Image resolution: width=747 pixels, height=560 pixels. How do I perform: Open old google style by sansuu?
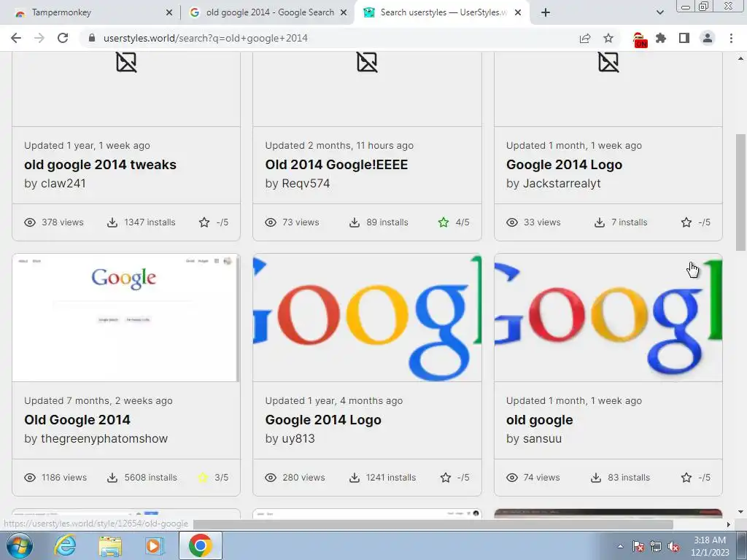tap(539, 420)
